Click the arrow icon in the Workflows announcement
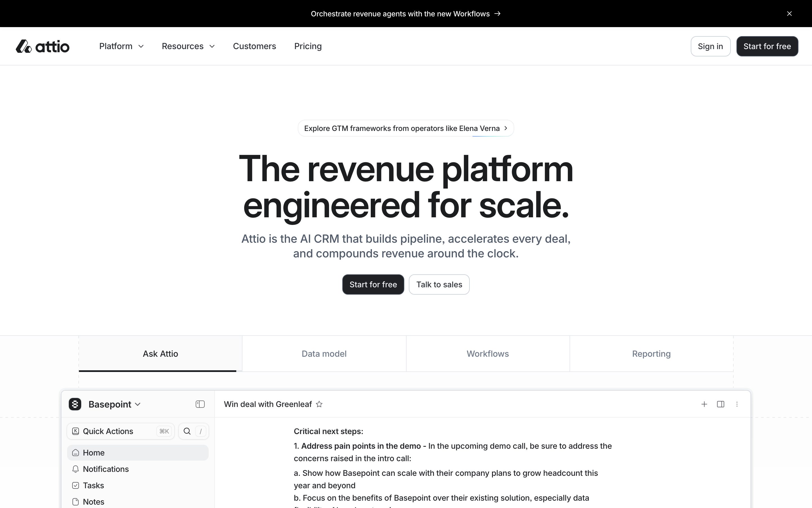The image size is (812, 508). click(498, 14)
